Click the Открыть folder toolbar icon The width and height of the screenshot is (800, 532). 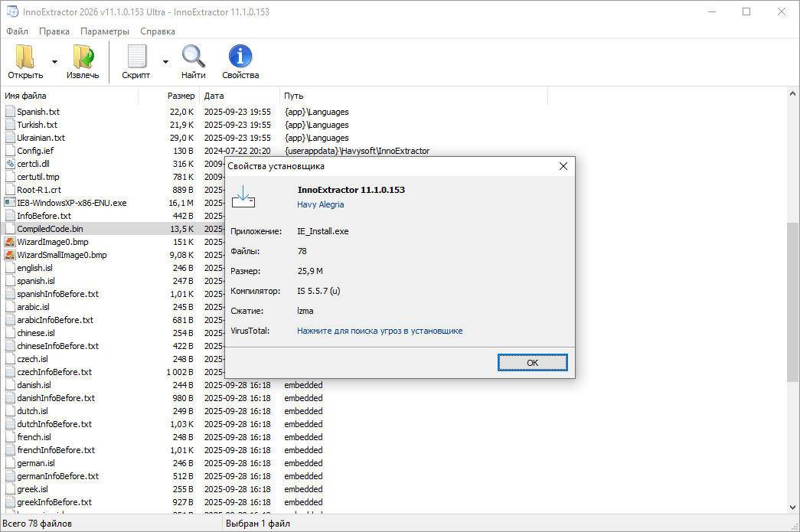pos(25,57)
